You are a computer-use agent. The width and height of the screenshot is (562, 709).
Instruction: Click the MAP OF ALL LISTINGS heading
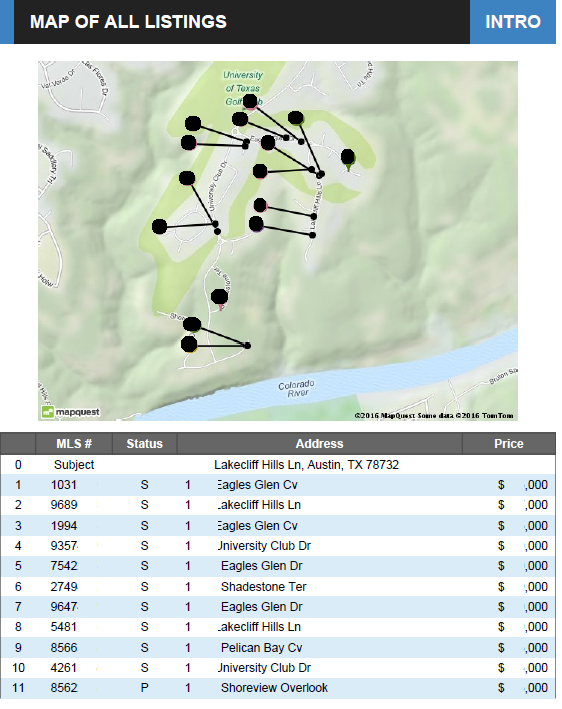click(128, 22)
